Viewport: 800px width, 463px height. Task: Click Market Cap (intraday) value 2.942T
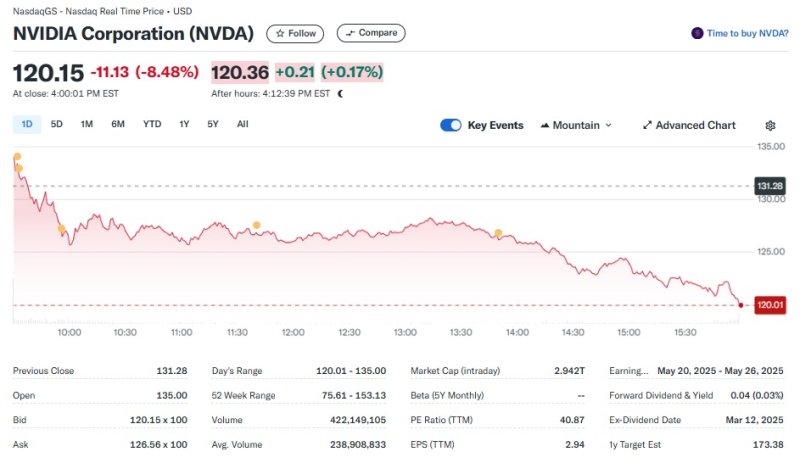(x=569, y=371)
